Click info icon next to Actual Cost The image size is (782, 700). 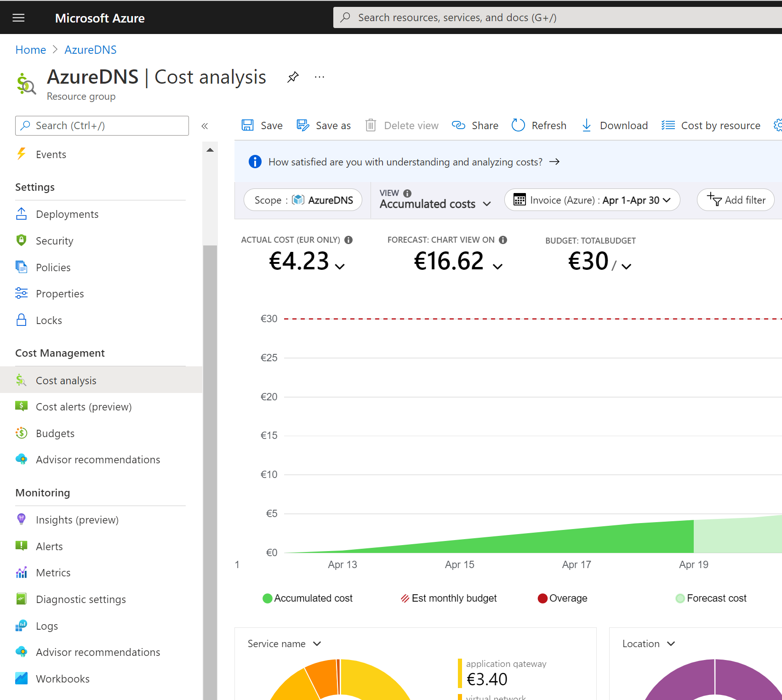pos(348,240)
